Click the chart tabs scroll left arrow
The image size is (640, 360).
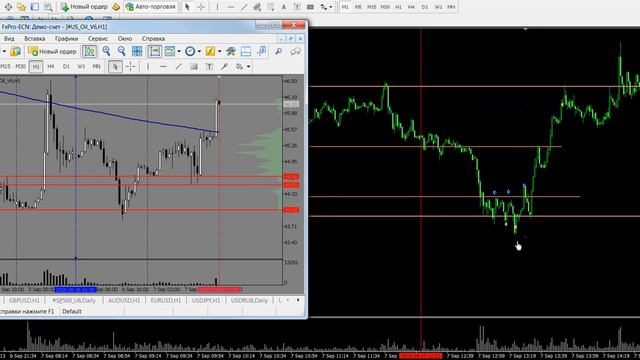coord(288,300)
